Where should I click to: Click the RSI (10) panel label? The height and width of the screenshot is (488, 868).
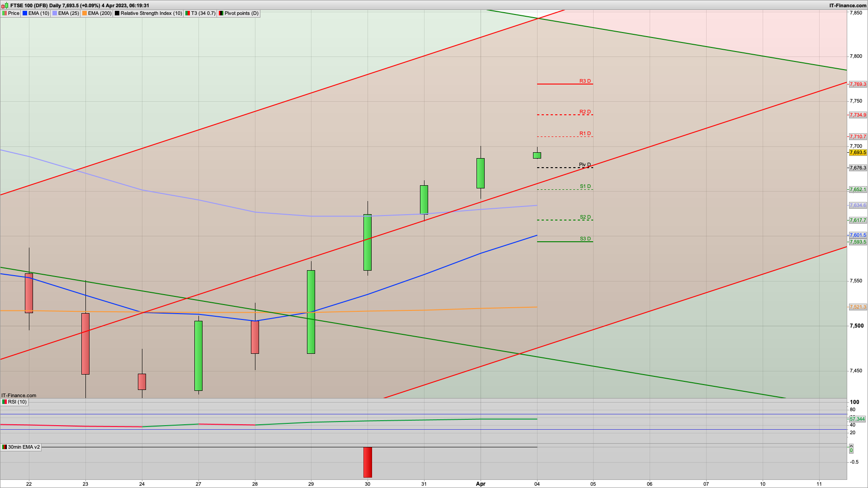[x=17, y=402]
